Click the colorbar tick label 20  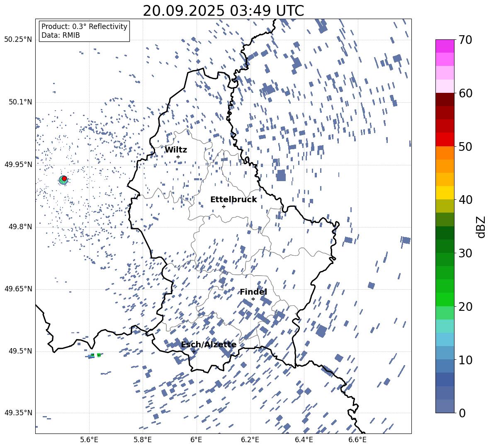point(465,306)
